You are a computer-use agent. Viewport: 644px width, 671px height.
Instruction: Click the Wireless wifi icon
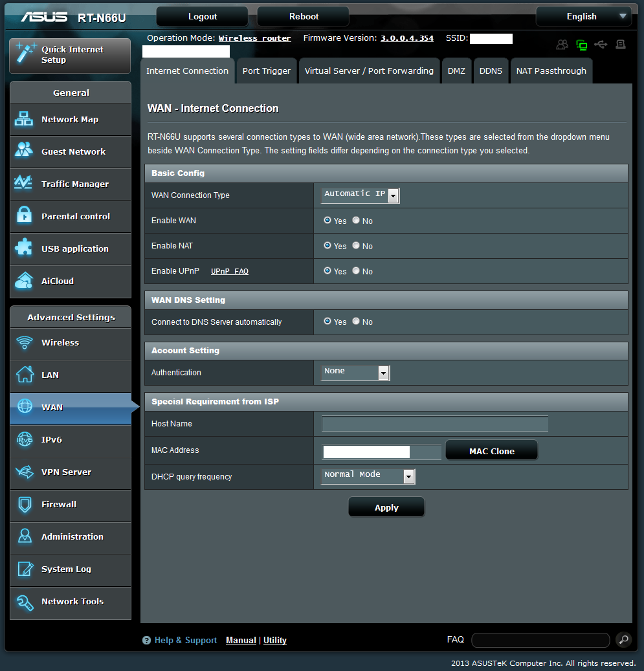tap(25, 342)
